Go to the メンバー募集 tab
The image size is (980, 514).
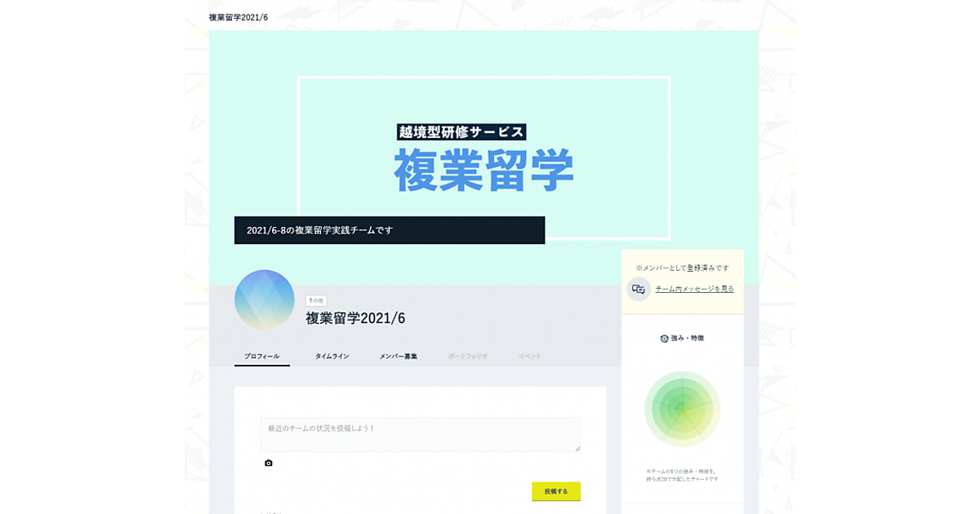(x=399, y=357)
